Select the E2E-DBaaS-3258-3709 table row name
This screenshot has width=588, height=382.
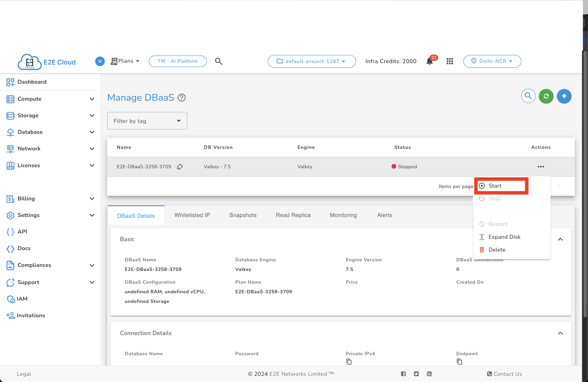pyautogui.click(x=144, y=167)
